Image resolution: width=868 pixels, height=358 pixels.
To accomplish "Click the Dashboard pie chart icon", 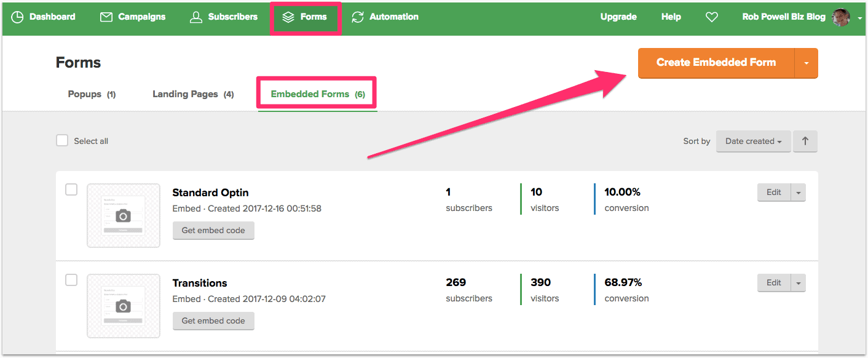I will pos(17,17).
